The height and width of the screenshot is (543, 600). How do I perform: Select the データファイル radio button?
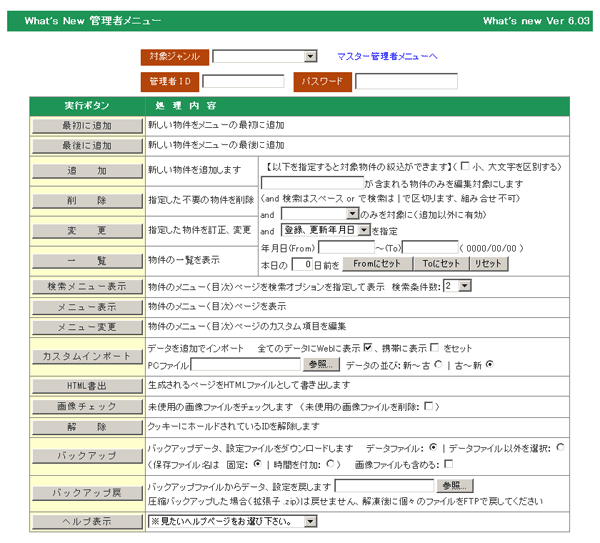pos(433,447)
